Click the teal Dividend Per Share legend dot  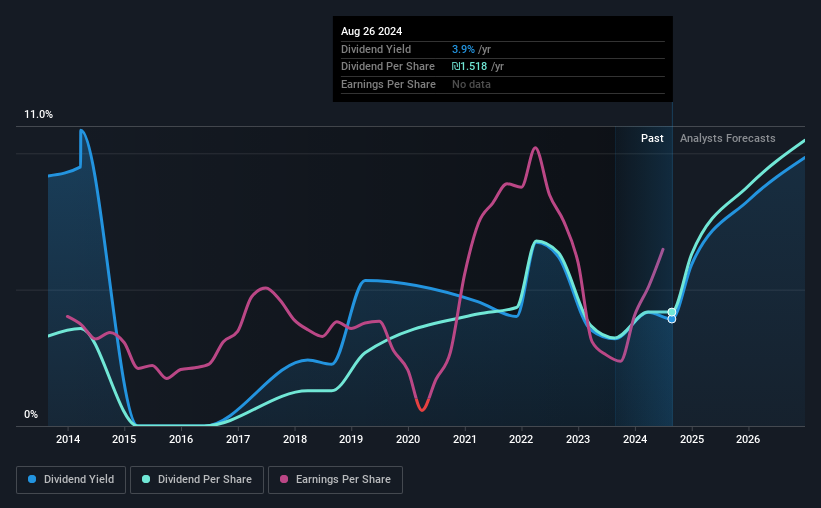click(146, 479)
